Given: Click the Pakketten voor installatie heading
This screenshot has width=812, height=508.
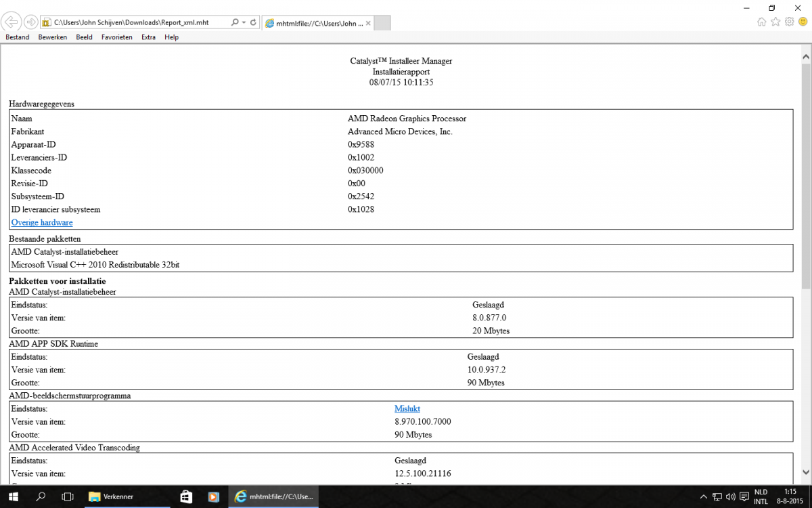Looking at the screenshot, I should point(58,280).
